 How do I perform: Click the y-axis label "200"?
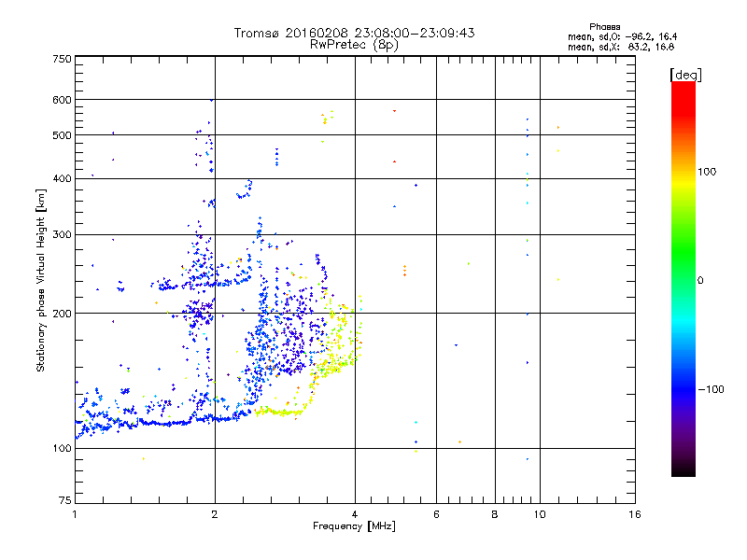63,314
